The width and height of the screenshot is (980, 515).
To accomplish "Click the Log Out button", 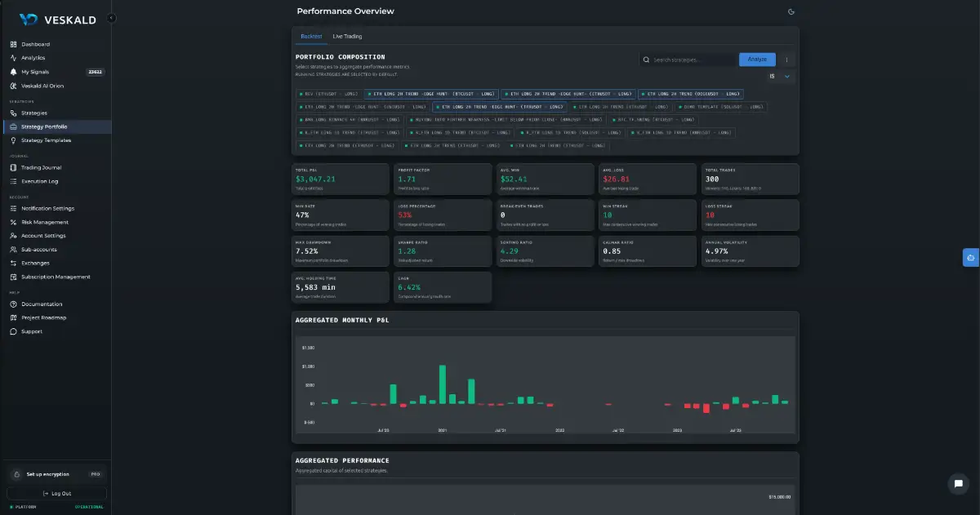I will point(56,493).
